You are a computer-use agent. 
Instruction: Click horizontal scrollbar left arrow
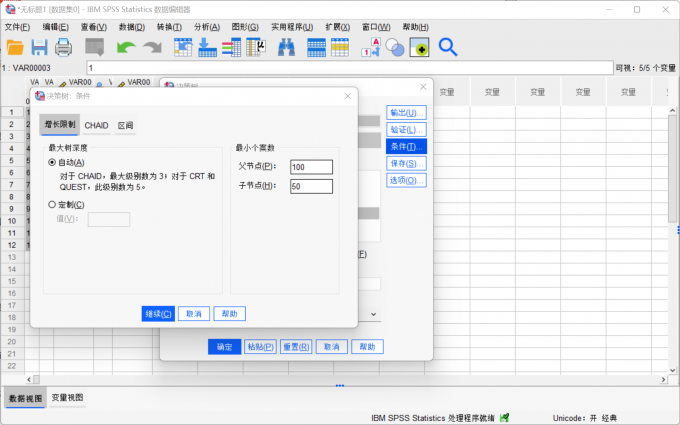pos(29,379)
